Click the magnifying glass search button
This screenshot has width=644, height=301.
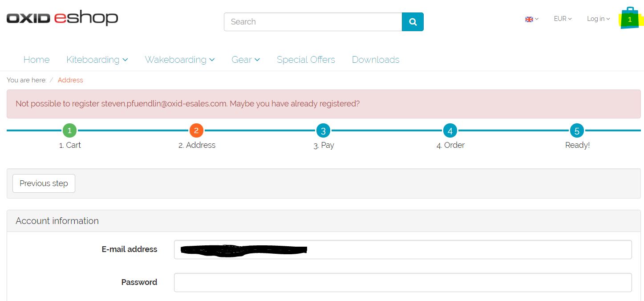pyautogui.click(x=413, y=22)
